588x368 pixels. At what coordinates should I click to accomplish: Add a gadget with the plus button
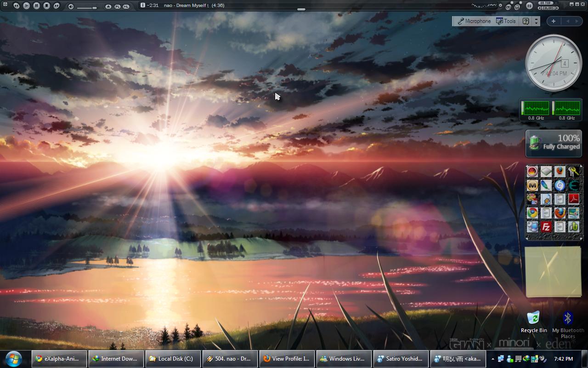[553, 21]
